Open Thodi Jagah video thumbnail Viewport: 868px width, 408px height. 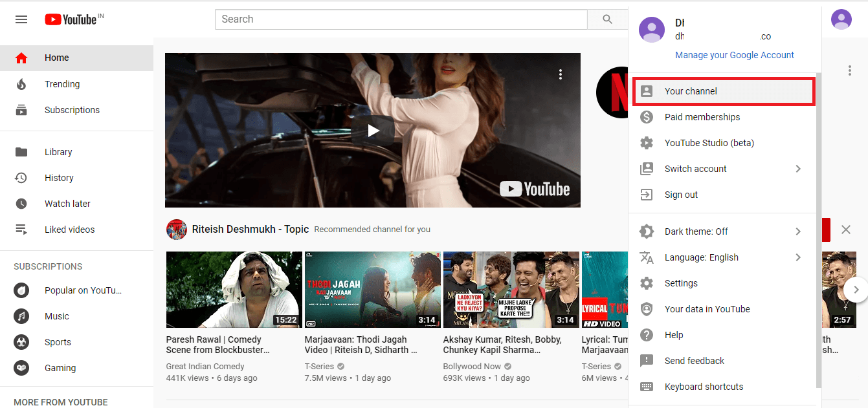click(x=373, y=290)
